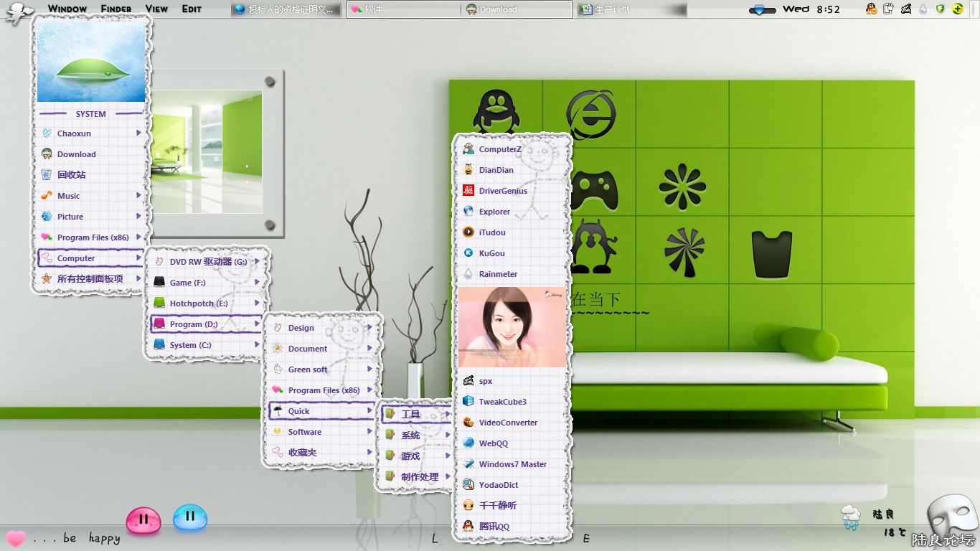Open the View menu in top bar

pos(156,9)
